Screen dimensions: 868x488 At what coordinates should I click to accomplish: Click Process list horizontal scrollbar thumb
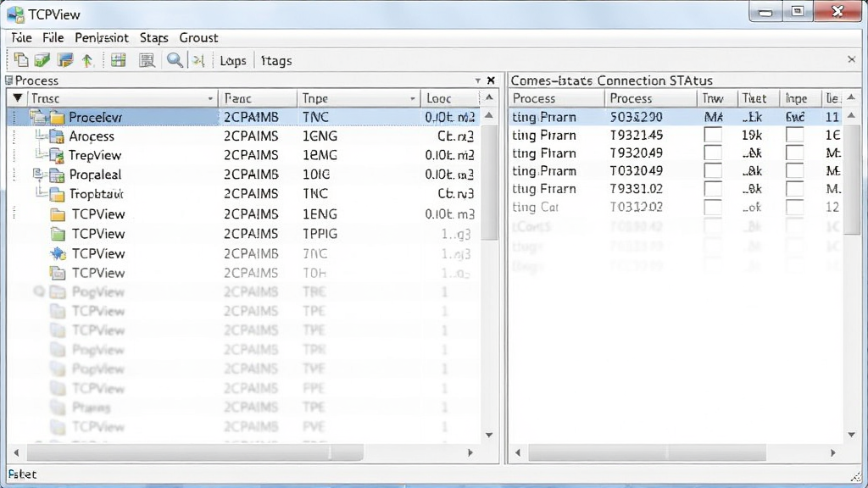pyautogui.click(x=195, y=452)
